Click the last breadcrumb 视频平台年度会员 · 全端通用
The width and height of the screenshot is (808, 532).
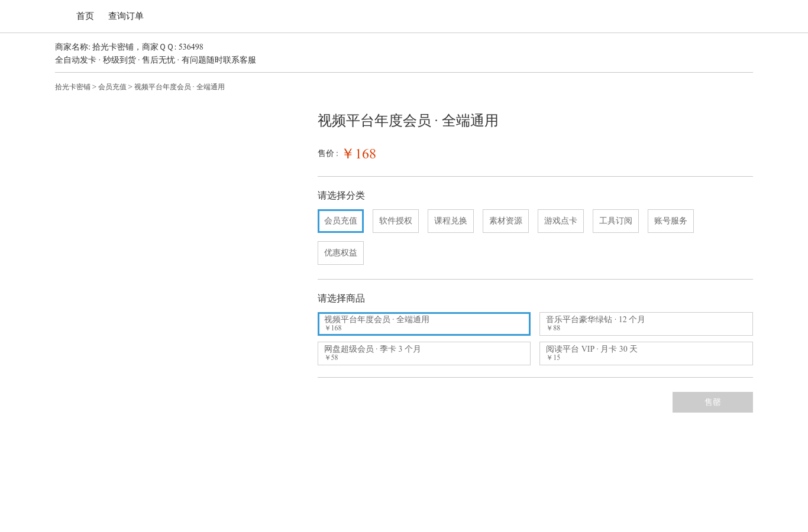point(179,87)
